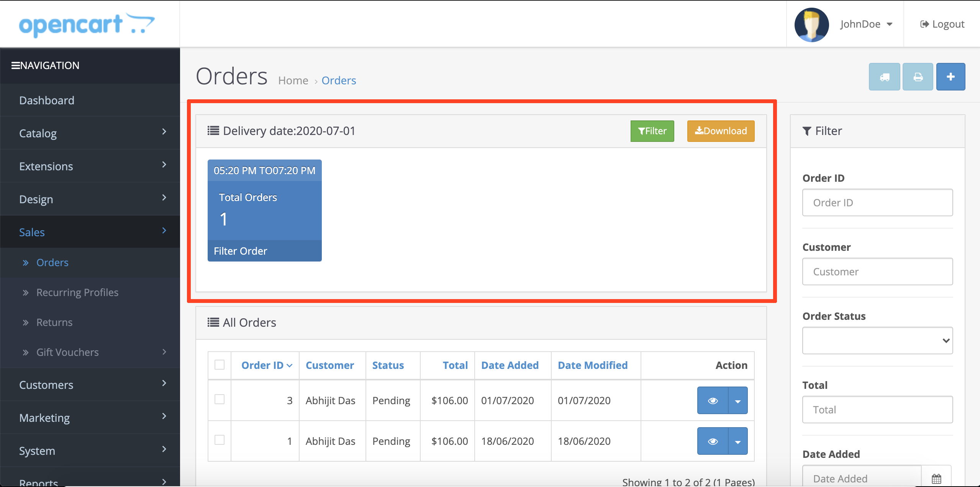Click the green Filter button
Image resolution: width=980 pixels, height=487 pixels.
pyautogui.click(x=652, y=131)
